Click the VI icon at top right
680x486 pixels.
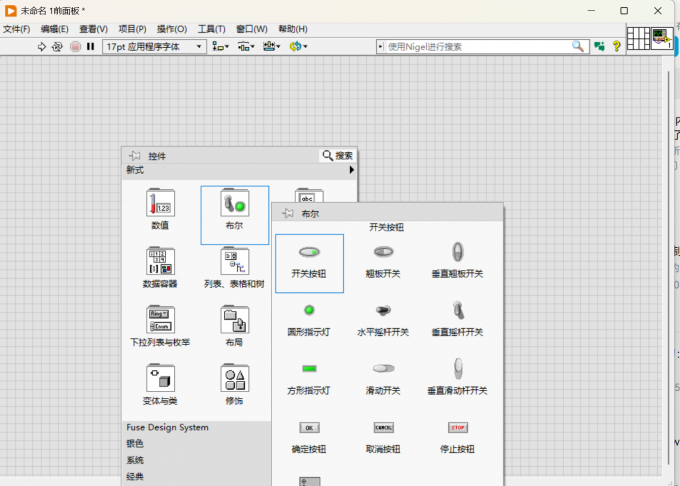click(x=662, y=38)
